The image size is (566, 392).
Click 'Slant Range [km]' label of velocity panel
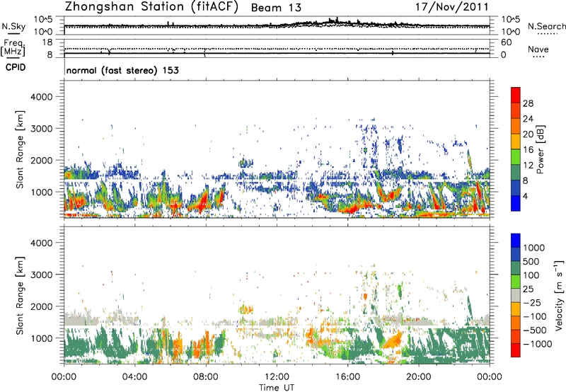(x=20, y=295)
